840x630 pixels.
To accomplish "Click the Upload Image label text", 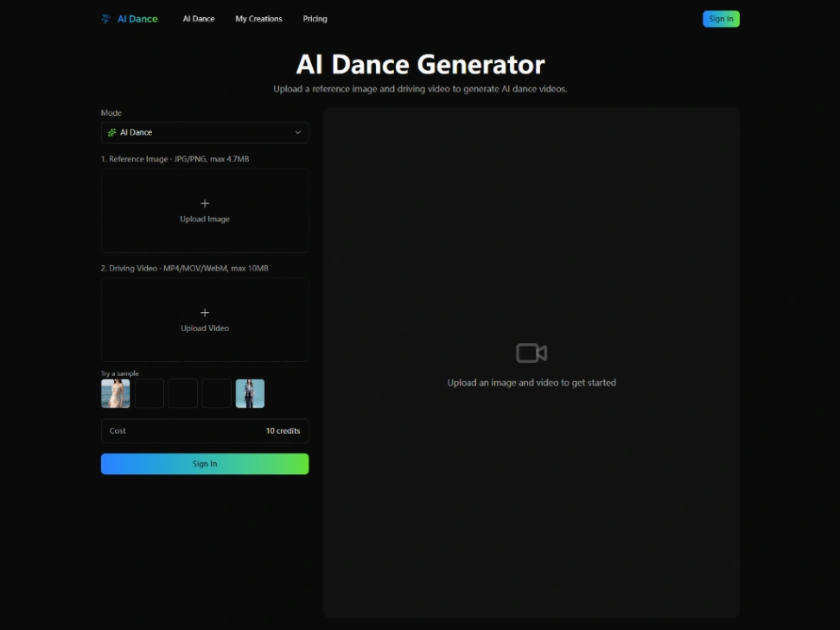I will point(205,220).
